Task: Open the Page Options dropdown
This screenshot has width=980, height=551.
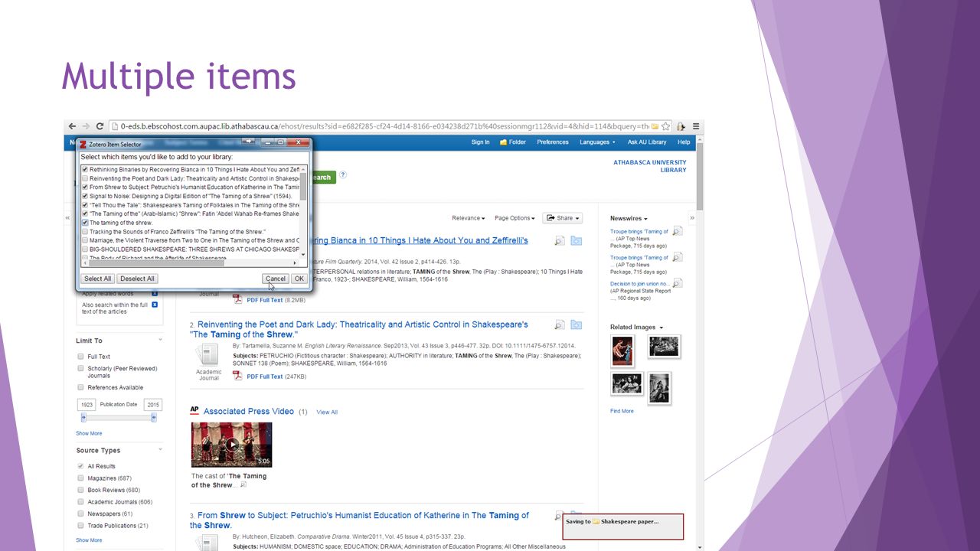Action: pos(514,218)
